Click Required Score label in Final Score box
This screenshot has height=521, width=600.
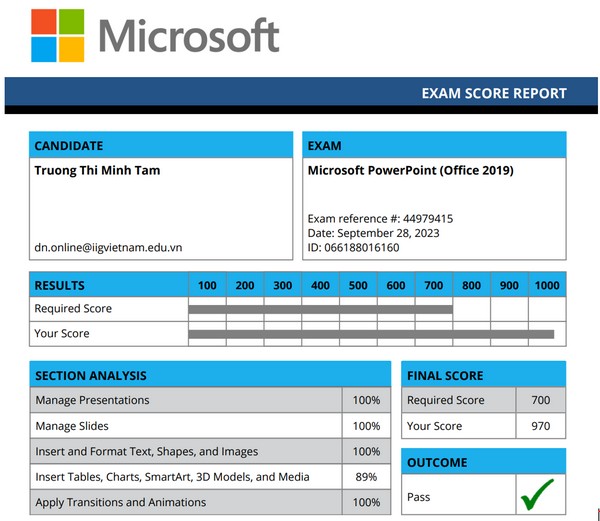click(x=446, y=400)
